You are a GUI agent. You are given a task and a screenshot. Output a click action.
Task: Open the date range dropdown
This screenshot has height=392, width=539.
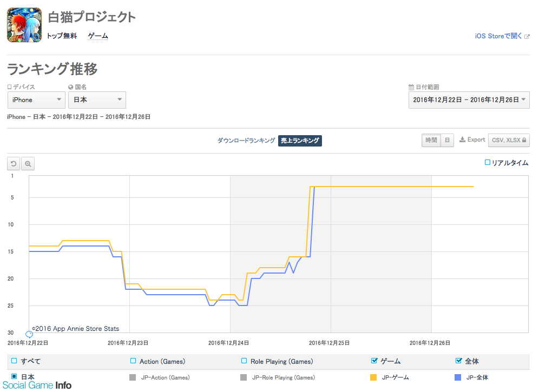click(x=469, y=100)
